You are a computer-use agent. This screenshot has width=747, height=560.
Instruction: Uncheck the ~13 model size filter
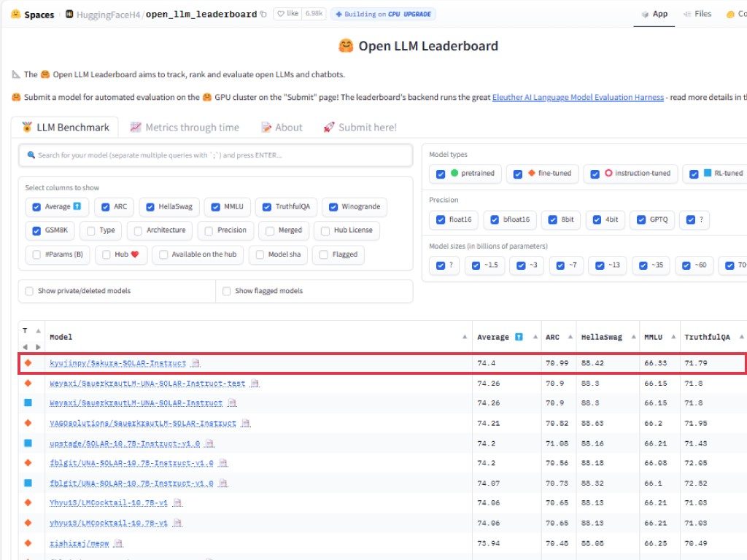(x=600, y=265)
